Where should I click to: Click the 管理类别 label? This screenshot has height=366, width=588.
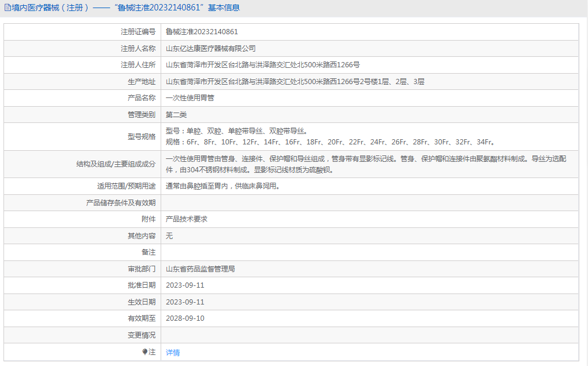[141, 114]
